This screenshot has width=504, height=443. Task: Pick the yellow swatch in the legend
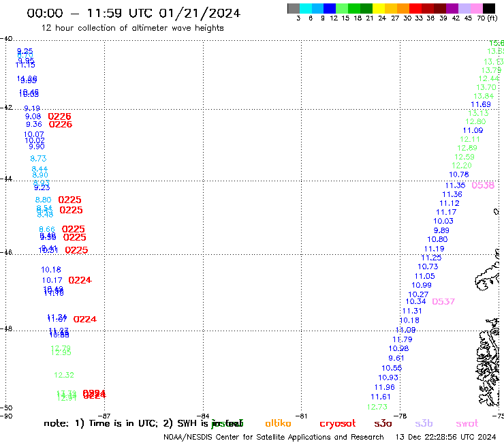(379, 8)
